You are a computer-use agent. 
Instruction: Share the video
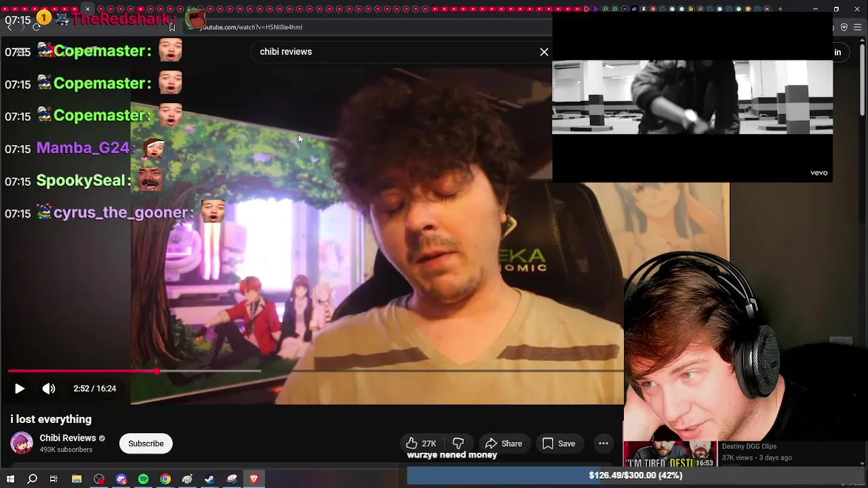(503, 444)
